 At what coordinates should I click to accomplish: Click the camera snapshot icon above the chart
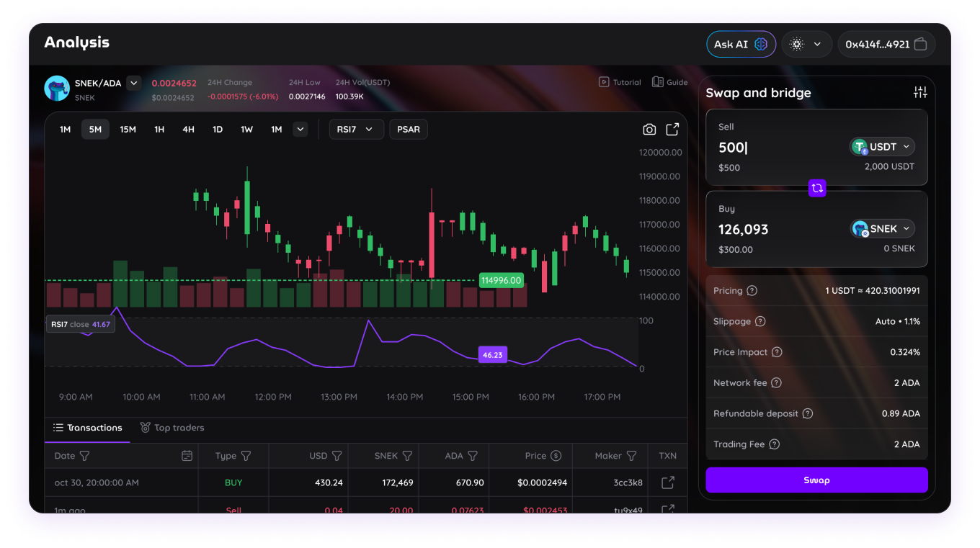pyautogui.click(x=649, y=129)
